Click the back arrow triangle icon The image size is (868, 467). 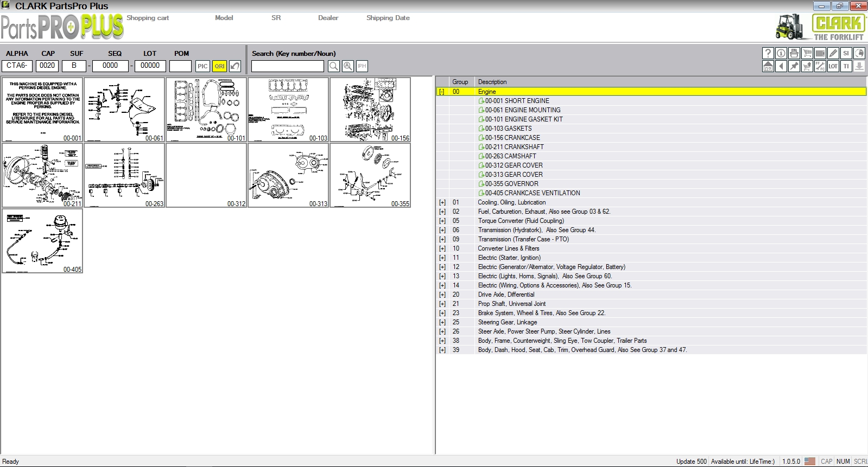[x=781, y=66]
